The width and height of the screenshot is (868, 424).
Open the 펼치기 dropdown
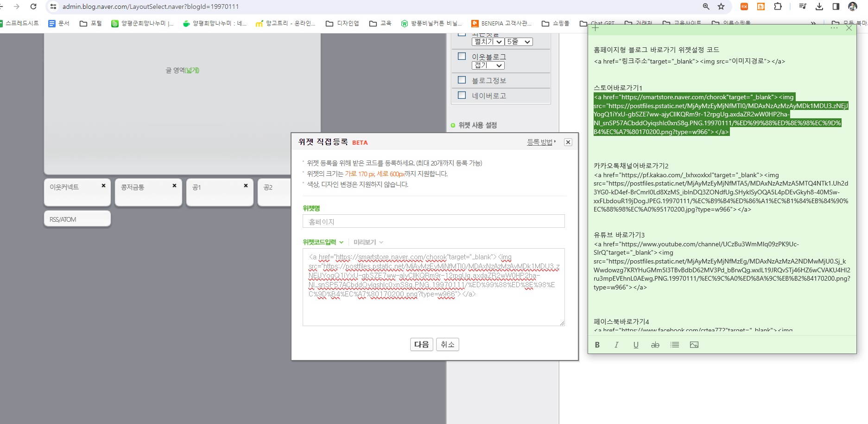(488, 42)
